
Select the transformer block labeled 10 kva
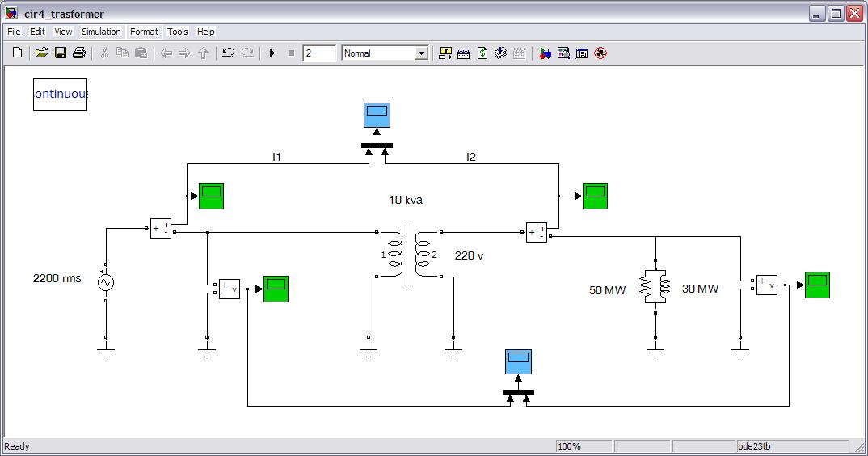[x=408, y=252]
